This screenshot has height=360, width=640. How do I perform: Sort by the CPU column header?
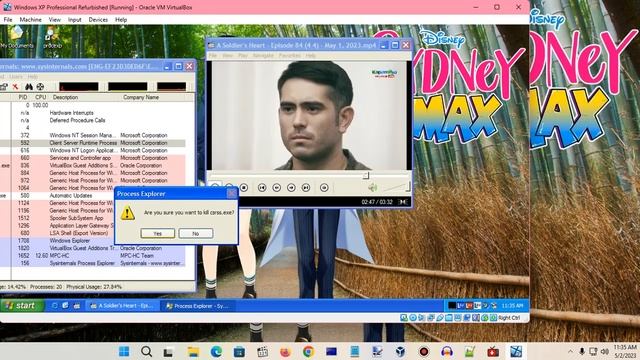click(40, 98)
